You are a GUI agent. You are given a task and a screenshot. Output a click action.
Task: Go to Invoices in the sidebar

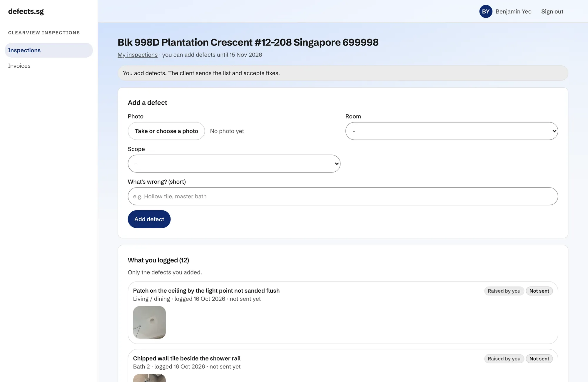coord(19,66)
